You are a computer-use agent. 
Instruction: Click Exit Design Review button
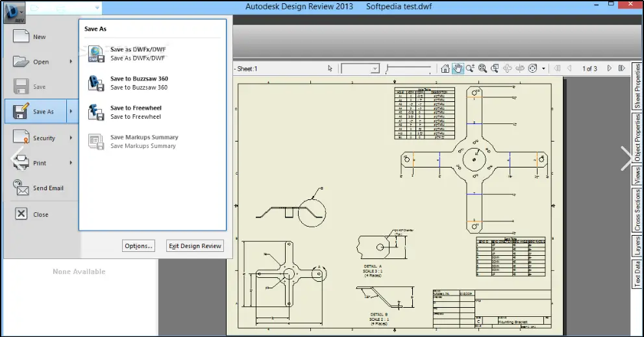pos(195,245)
